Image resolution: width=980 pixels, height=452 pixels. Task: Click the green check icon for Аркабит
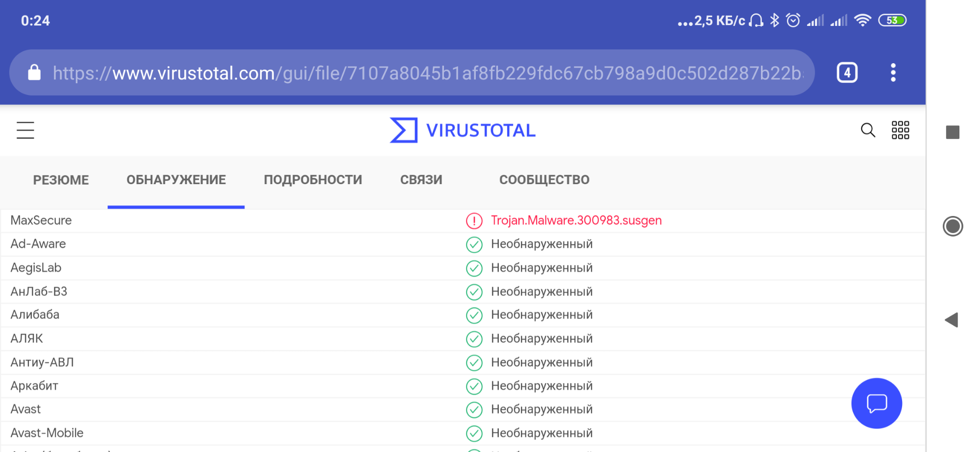pos(474,386)
